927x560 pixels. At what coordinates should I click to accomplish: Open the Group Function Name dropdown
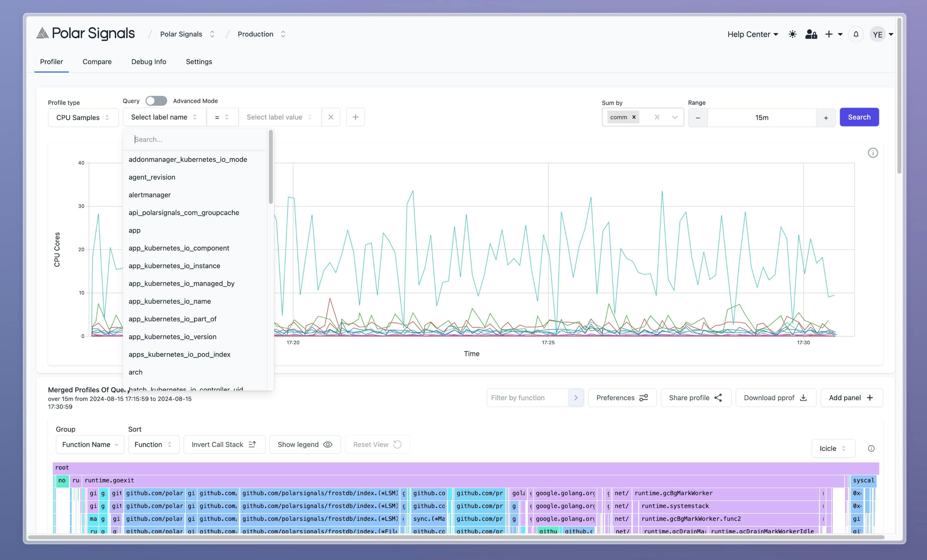coord(90,444)
